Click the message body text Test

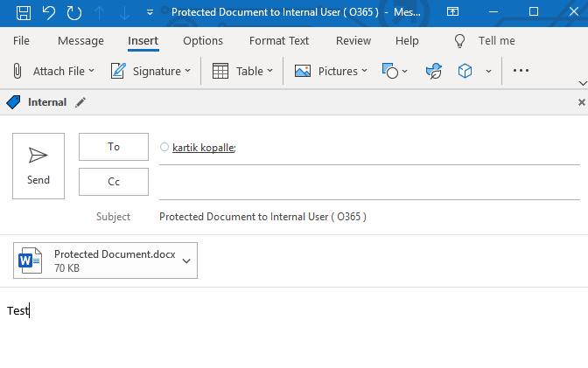[x=18, y=310]
